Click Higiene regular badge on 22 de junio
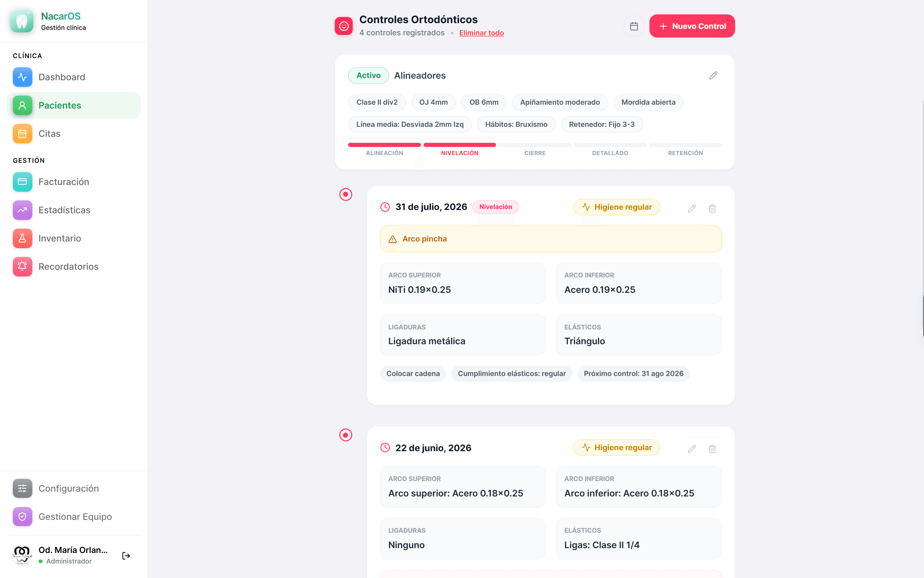924x578 pixels. pyautogui.click(x=617, y=447)
